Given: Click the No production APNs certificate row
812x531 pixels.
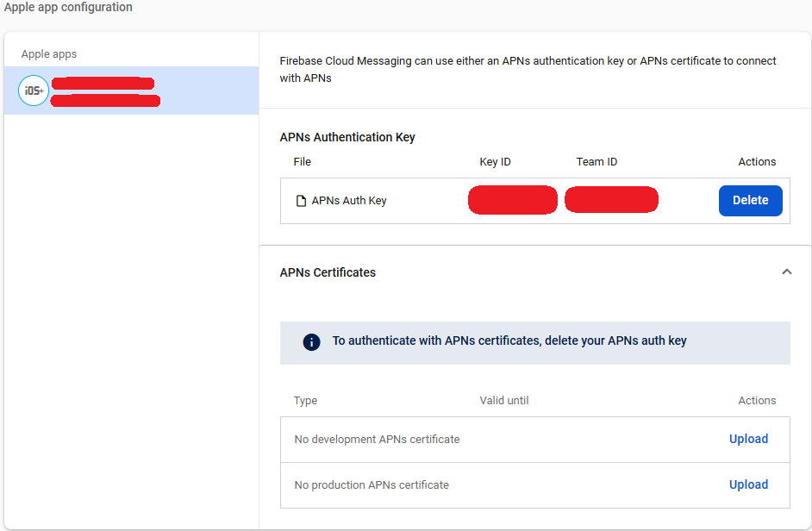Looking at the screenshot, I should click(x=535, y=485).
